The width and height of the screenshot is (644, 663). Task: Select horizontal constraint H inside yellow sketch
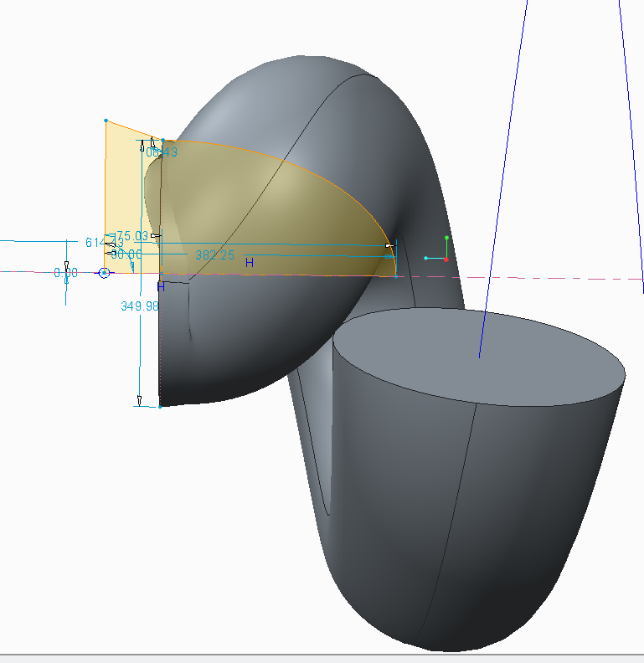[249, 263]
